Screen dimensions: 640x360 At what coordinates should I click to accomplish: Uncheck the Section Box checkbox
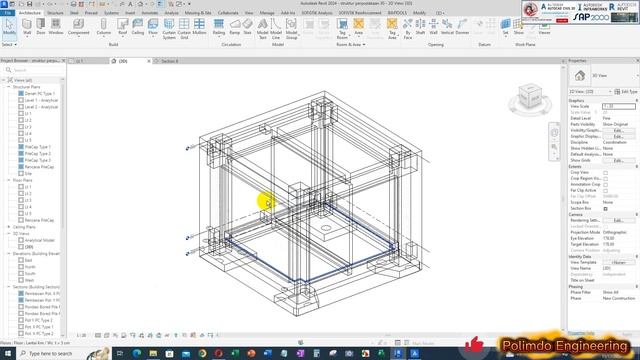tap(605, 209)
